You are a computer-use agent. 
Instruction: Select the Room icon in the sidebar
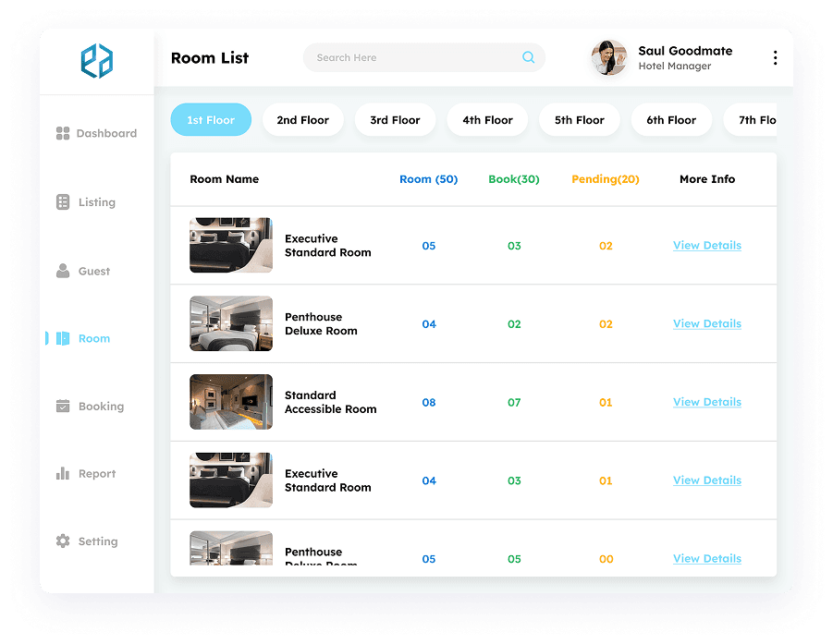[62, 338]
